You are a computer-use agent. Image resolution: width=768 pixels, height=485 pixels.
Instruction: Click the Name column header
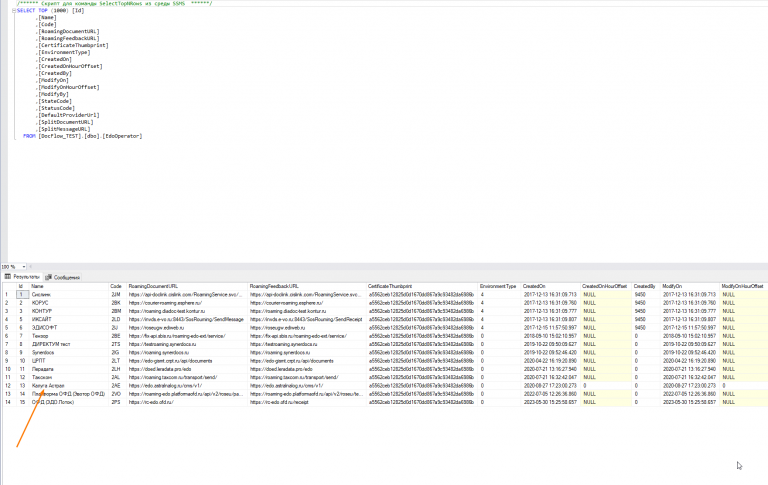tap(69, 286)
